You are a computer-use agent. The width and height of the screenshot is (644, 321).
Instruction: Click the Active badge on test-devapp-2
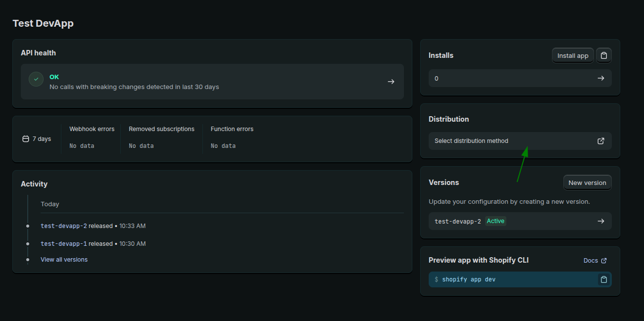tap(495, 221)
